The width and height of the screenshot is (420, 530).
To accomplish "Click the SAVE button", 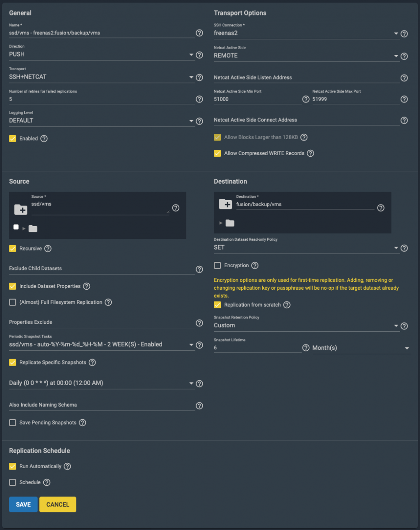I will coord(23,504).
